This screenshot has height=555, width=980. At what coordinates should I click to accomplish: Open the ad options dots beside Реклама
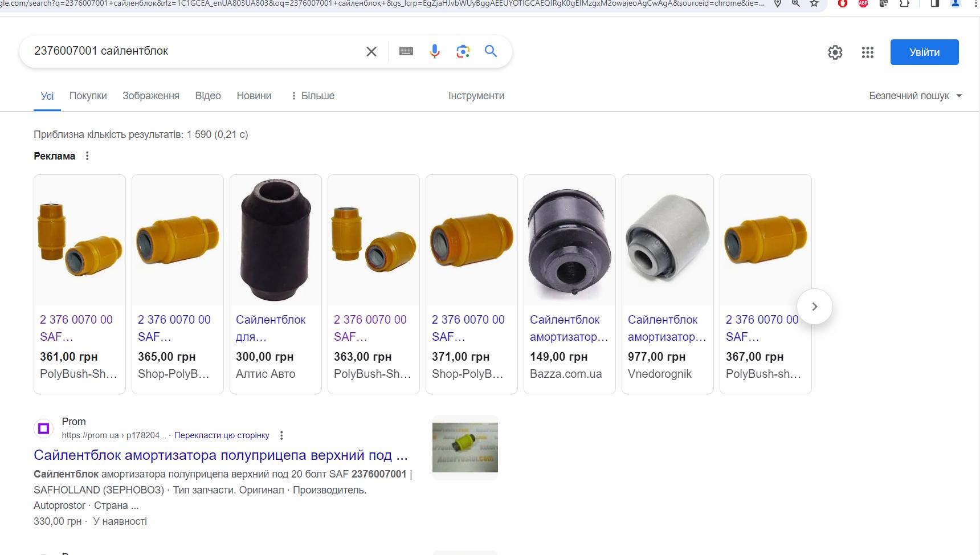(87, 156)
